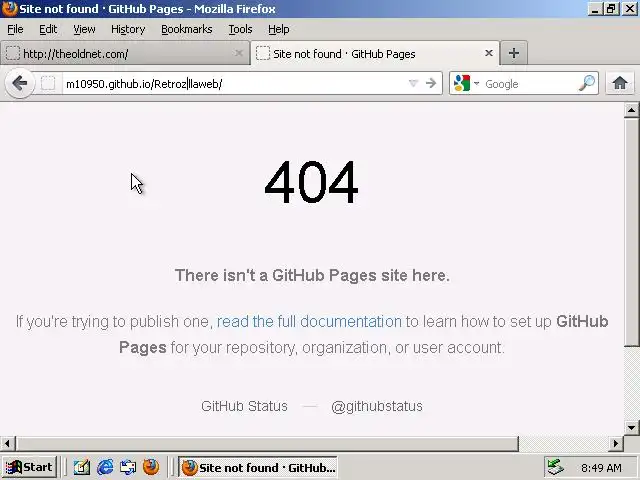Select the Firefox taskbar button

pyautogui.click(x=258, y=467)
